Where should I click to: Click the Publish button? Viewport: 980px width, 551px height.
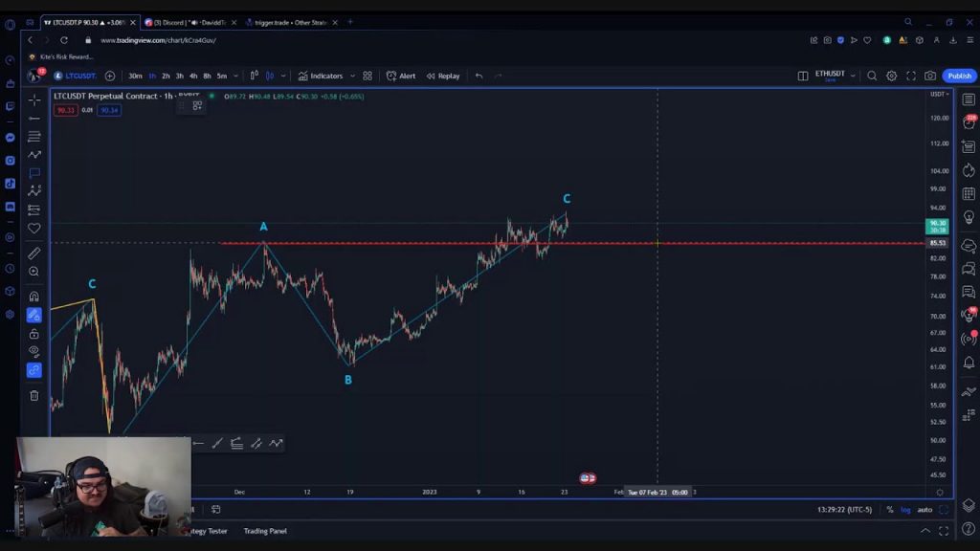point(959,76)
